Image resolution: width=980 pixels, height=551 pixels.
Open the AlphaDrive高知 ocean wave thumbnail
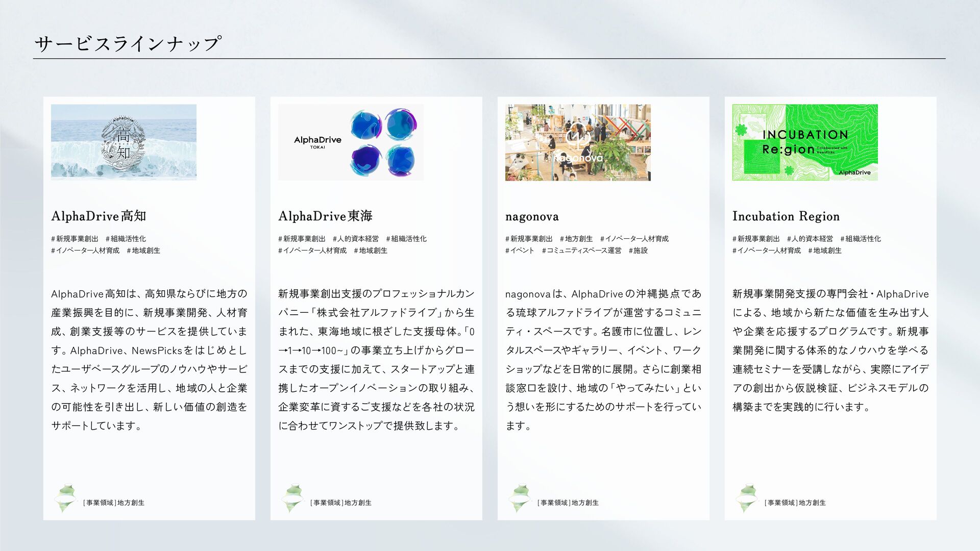pyautogui.click(x=124, y=142)
